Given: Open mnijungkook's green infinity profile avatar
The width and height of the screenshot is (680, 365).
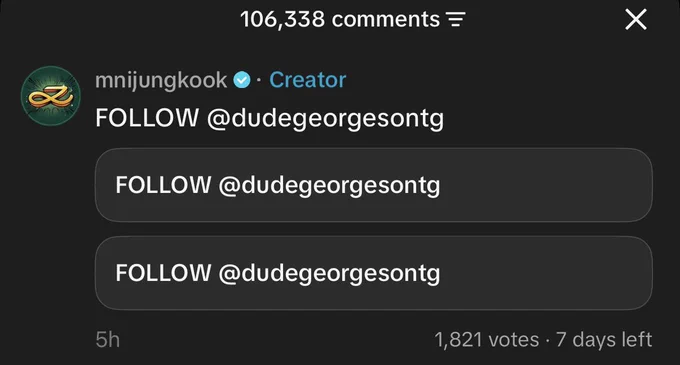Looking at the screenshot, I should click(51, 96).
